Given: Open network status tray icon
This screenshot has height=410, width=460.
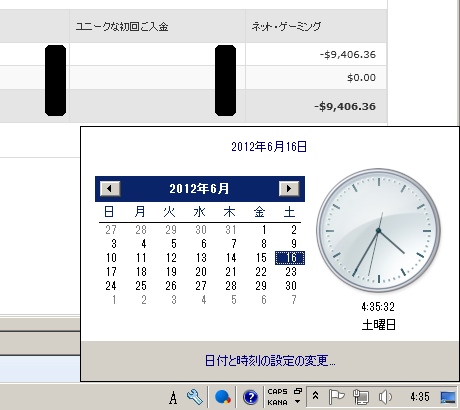Looking at the screenshot, I should pyautogui.click(x=361, y=397).
